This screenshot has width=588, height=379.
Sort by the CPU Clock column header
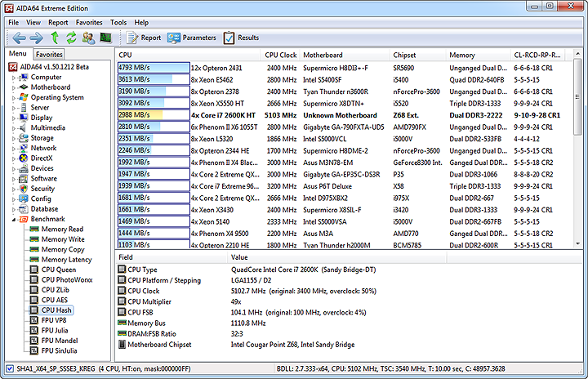[280, 56]
